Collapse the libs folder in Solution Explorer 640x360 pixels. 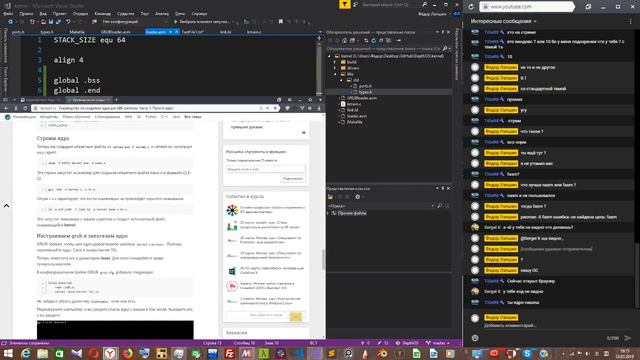click(x=336, y=74)
